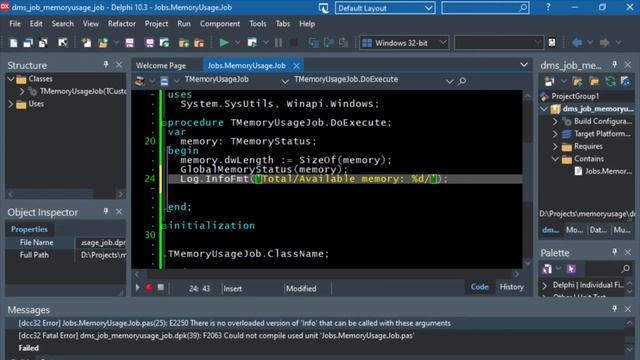Click the desktop layout icon beside Default Layout
This screenshot has height=360, width=640.
(323, 8)
